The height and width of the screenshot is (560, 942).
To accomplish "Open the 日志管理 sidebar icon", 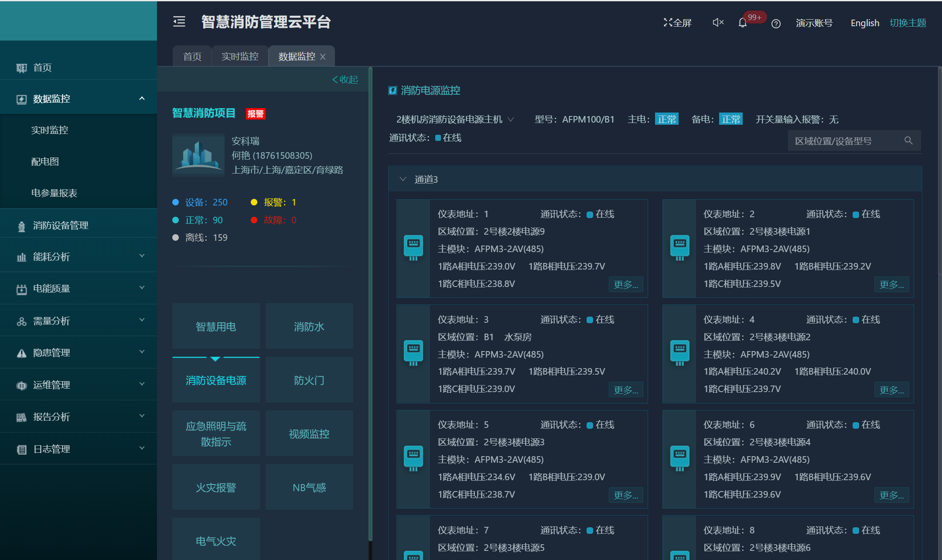I will 21,449.
